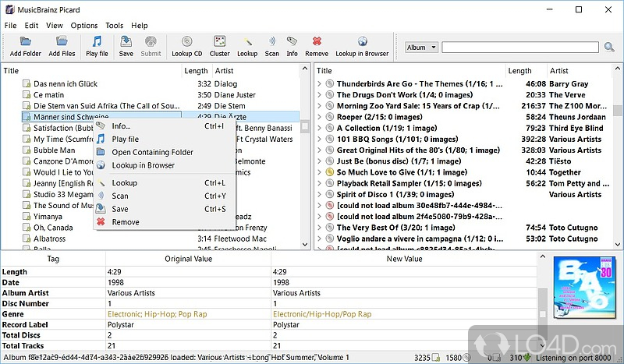
Task: Choose Save from the context menu
Action: point(165,209)
